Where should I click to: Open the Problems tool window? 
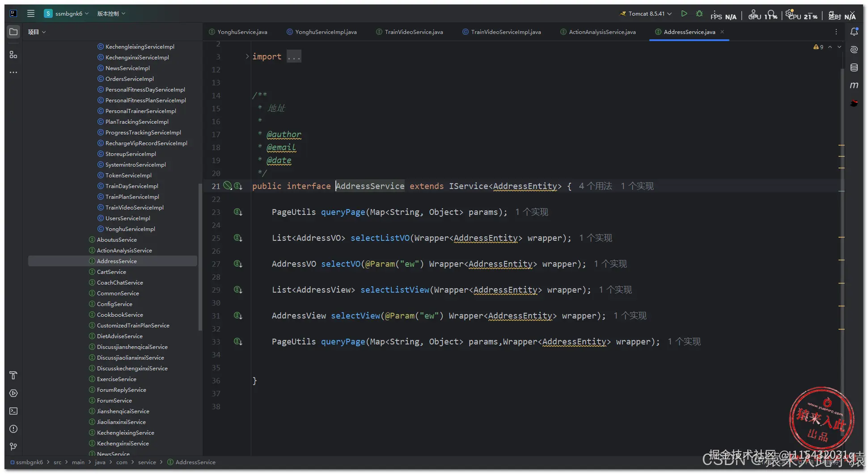pyautogui.click(x=13, y=429)
